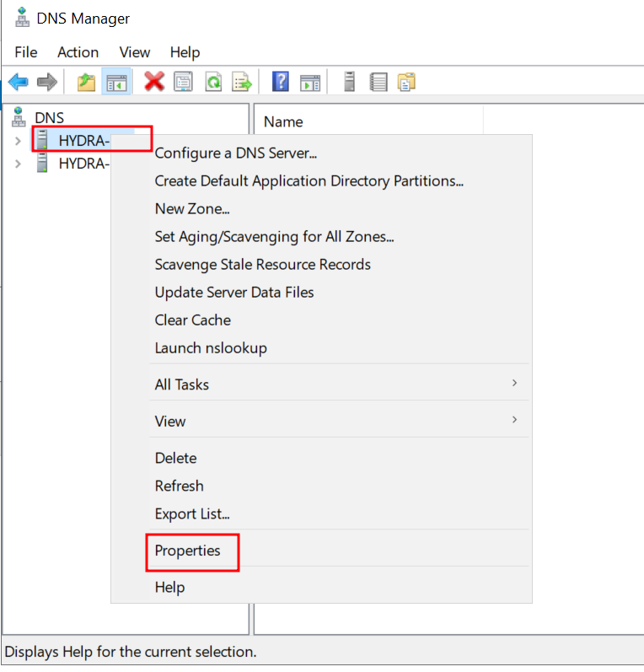Click the green Refresh toolbar icon

(213, 82)
